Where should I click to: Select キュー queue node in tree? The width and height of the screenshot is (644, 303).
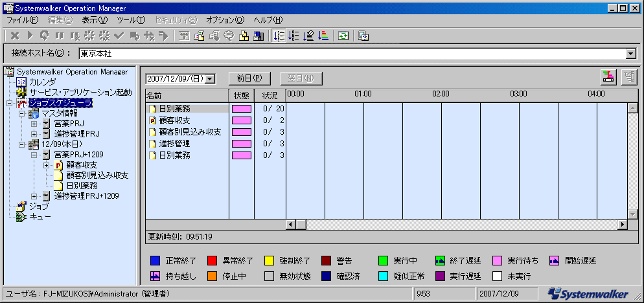40,217
